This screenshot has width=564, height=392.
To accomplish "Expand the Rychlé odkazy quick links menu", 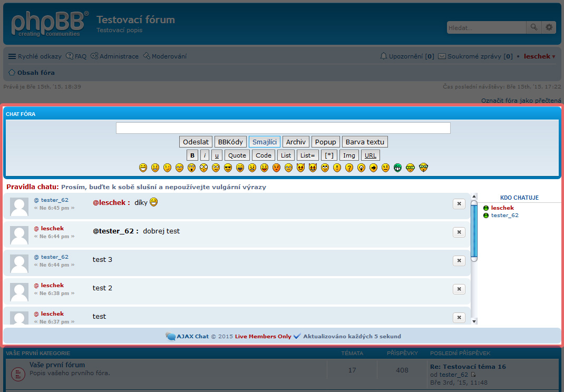I will click(x=35, y=56).
